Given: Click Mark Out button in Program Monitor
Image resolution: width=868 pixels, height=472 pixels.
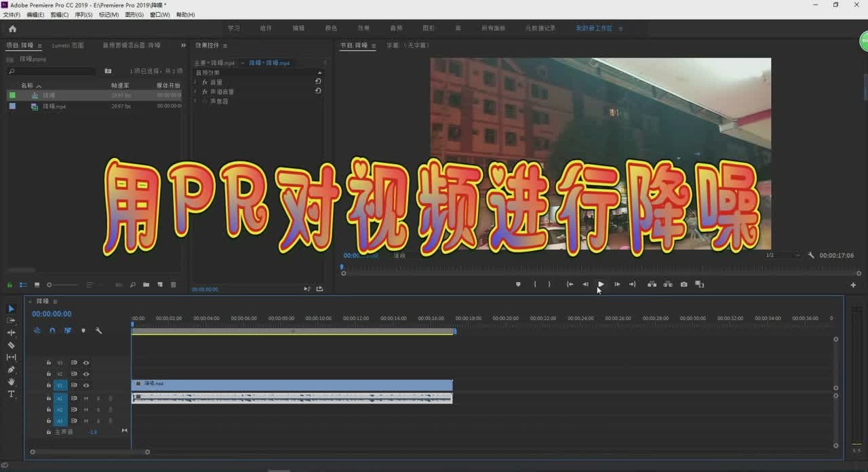Looking at the screenshot, I should [549, 284].
